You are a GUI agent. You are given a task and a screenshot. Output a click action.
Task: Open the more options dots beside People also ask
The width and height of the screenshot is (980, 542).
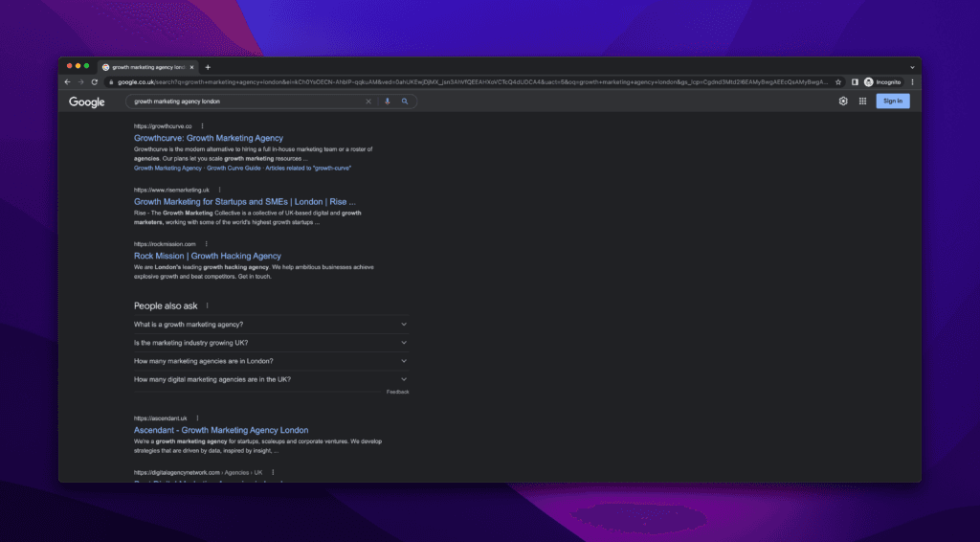[x=207, y=305]
